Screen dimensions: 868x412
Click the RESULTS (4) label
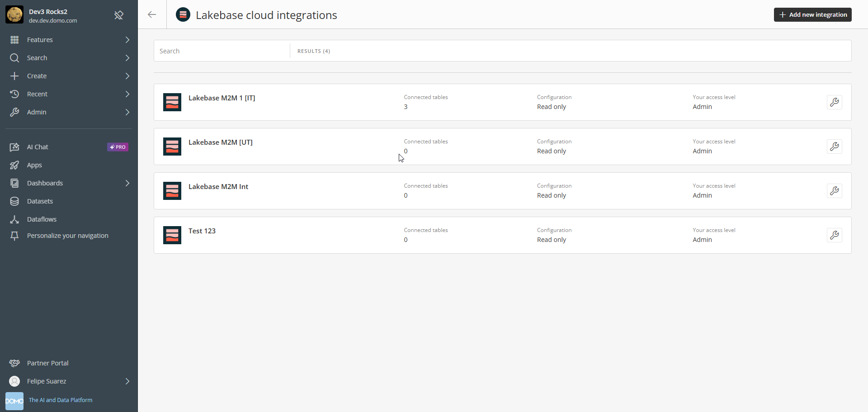(x=314, y=51)
